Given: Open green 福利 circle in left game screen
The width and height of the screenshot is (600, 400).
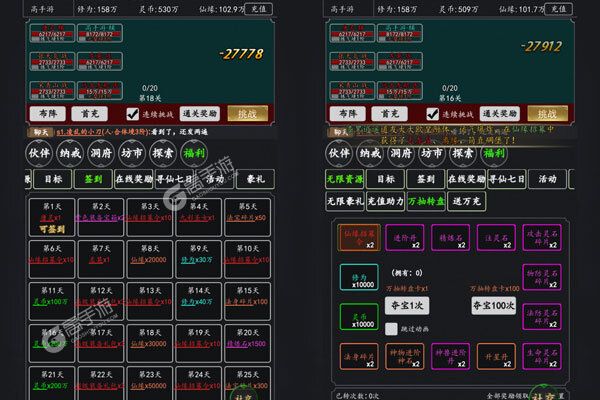Looking at the screenshot, I should click(x=194, y=153).
